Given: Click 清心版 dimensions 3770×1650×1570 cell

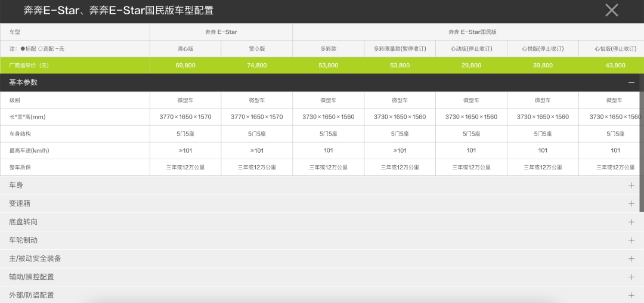Looking at the screenshot, I should click(185, 117).
